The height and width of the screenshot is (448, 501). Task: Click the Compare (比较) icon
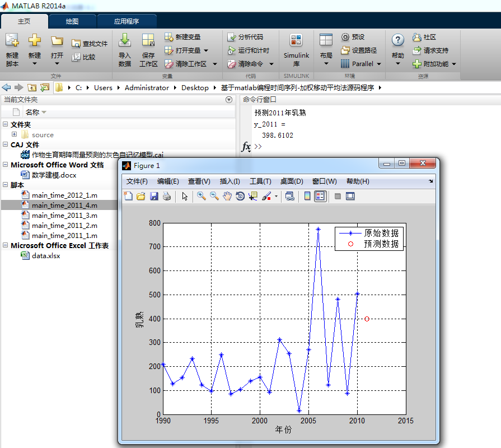point(76,57)
